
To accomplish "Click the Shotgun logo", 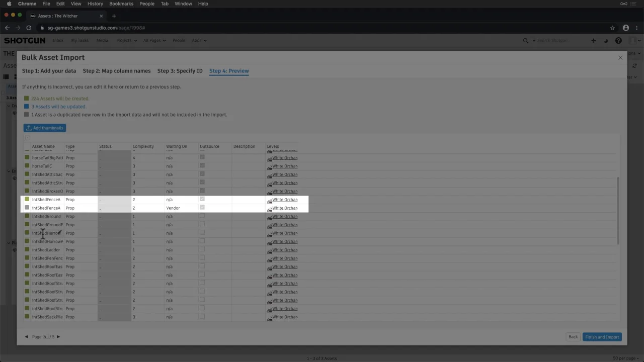I will click(x=25, y=40).
